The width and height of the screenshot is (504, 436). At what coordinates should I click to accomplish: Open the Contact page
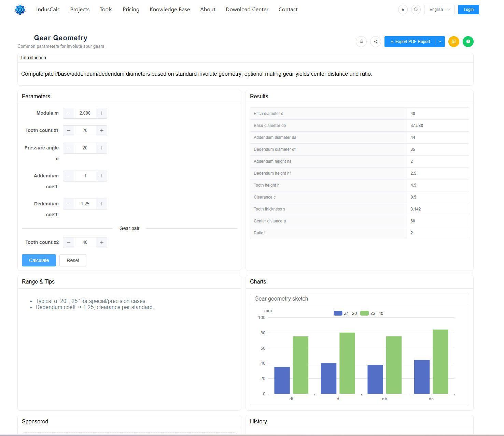(x=288, y=10)
